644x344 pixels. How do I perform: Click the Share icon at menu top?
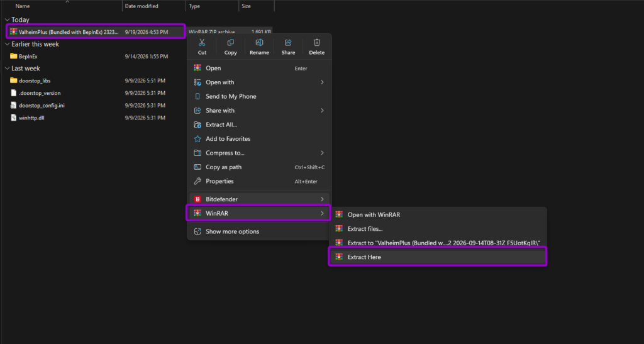(x=288, y=43)
